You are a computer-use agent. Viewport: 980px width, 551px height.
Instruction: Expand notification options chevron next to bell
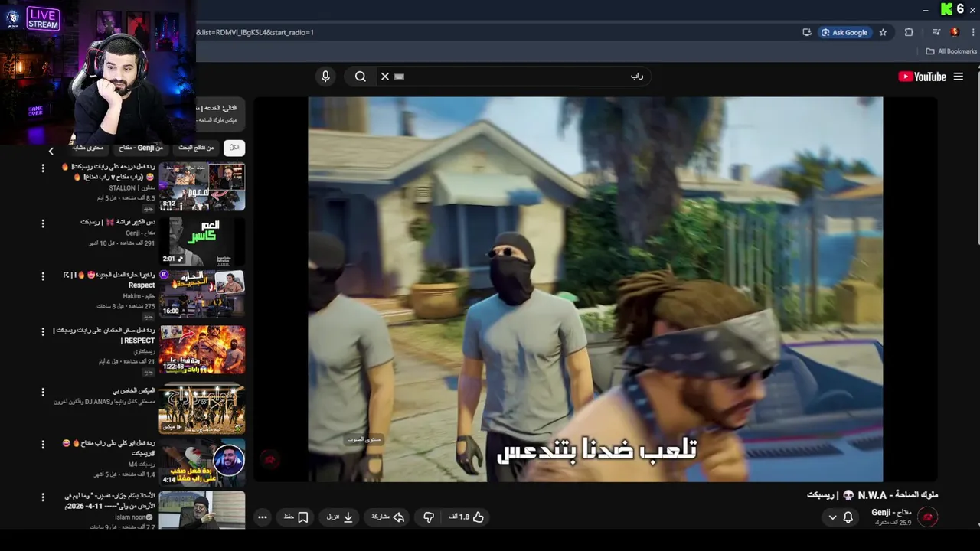(x=832, y=517)
